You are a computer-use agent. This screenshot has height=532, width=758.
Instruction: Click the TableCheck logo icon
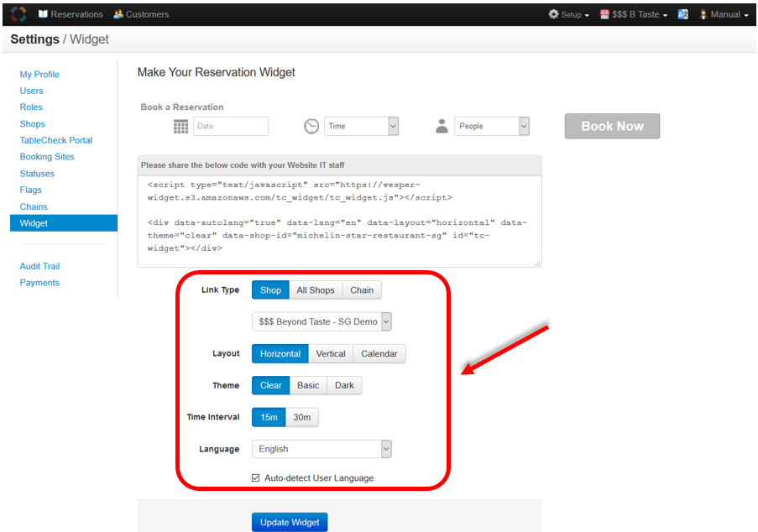coord(18,14)
